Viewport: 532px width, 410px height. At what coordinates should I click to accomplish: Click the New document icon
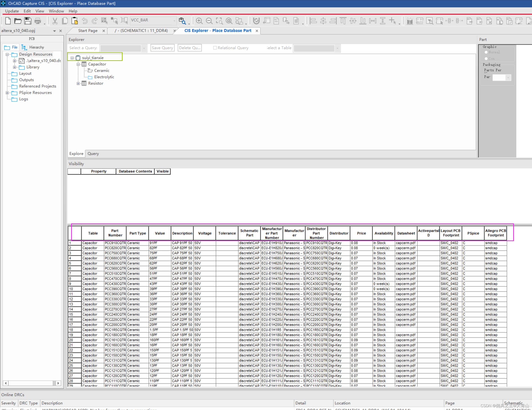[x=8, y=21]
